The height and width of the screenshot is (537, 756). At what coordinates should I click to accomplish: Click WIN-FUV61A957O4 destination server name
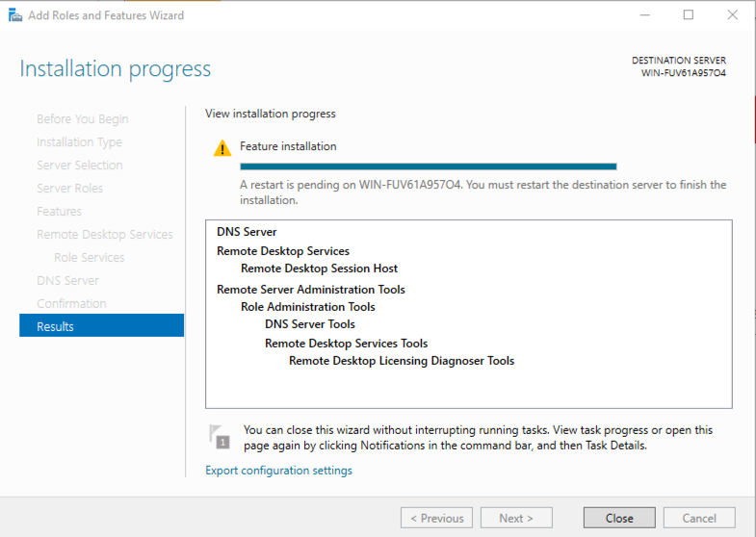(683, 73)
